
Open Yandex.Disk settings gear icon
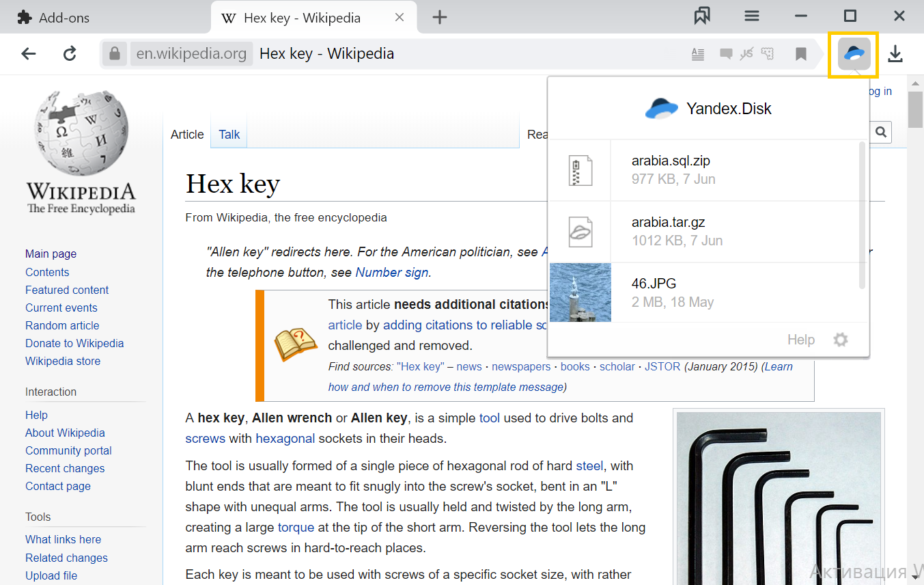(841, 340)
